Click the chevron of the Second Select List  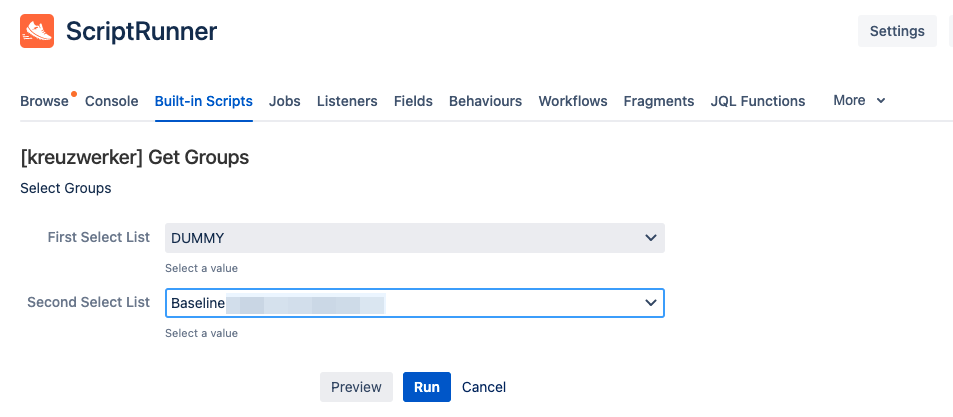(x=650, y=303)
